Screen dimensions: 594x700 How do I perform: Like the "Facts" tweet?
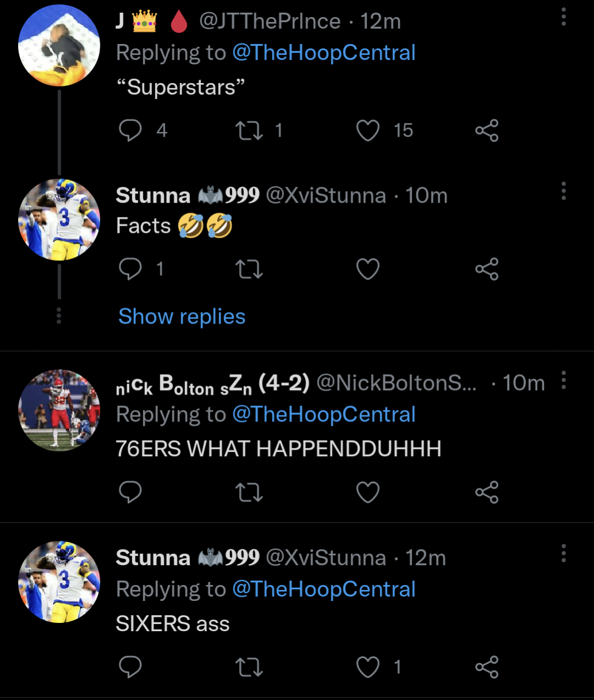click(x=368, y=269)
